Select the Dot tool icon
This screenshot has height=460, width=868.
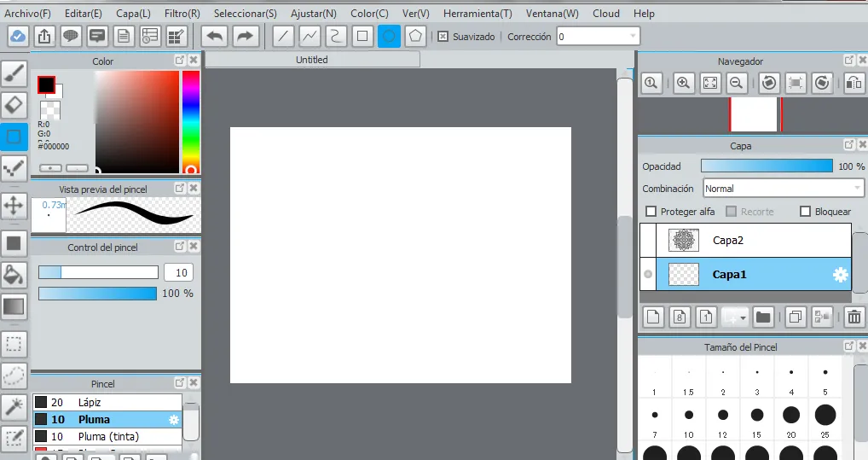click(14, 168)
